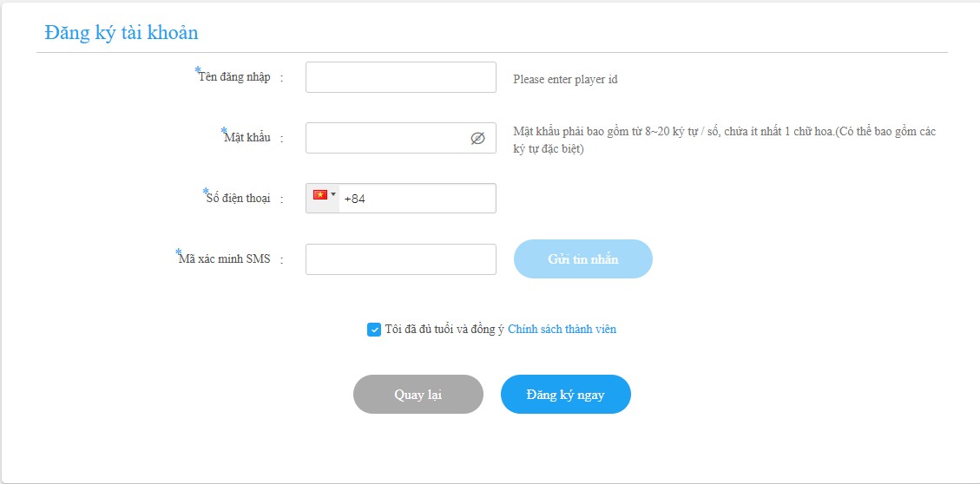
Task: Click inside the Mật khẩu password field
Action: (386, 138)
